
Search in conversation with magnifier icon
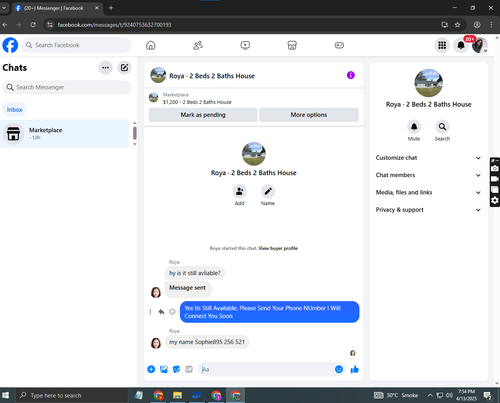pyautogui.click(x=442, y=127)
